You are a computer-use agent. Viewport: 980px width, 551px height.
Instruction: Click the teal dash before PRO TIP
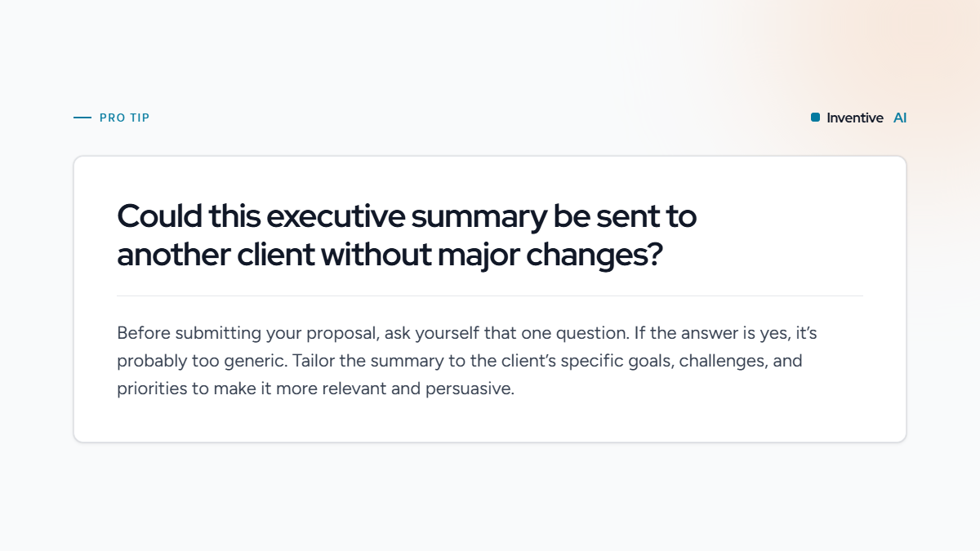pyautogui.click(x=82, y=118)
